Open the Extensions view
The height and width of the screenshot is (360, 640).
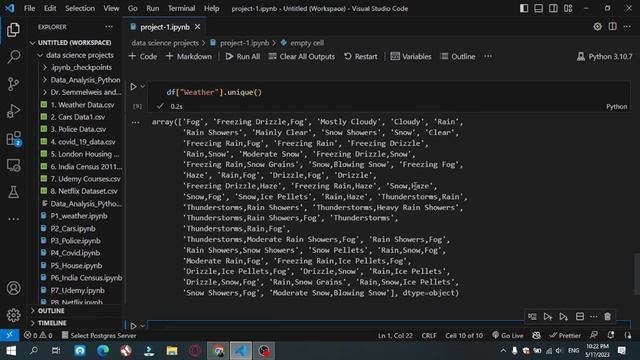(x=13, y=138)
